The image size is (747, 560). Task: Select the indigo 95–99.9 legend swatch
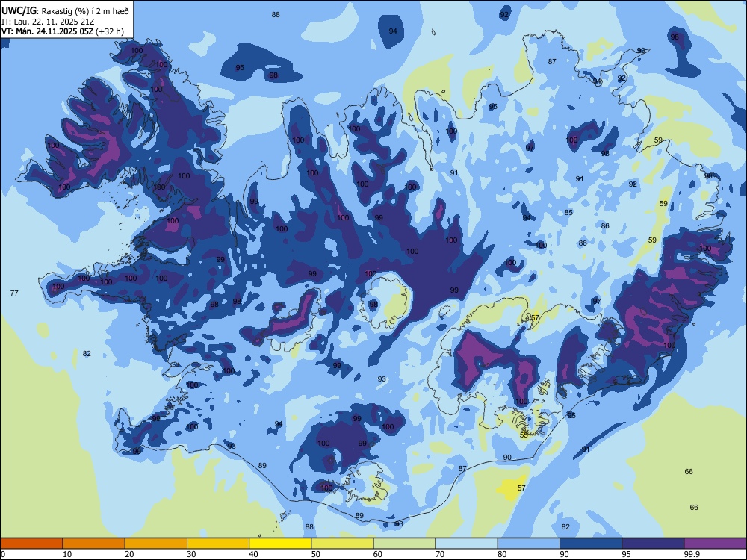tap(653, 544)
